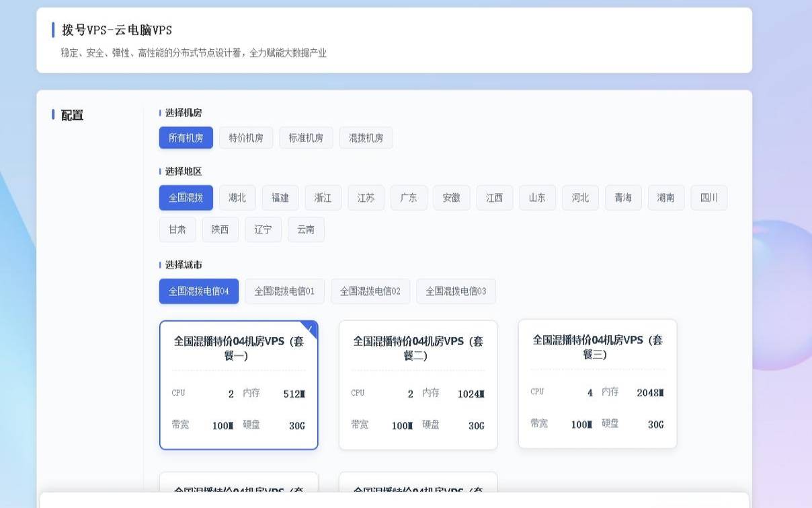Select 陕西 in the region filter row
The width and height of the screenshot is (812, 508).
click(220, 229)
